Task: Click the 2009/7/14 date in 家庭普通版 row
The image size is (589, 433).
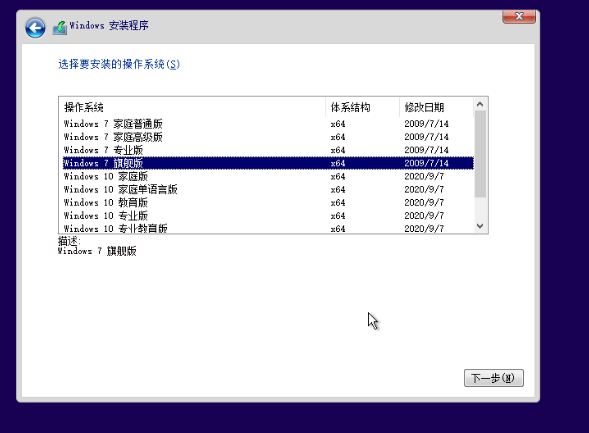Action: pos(426,124)
